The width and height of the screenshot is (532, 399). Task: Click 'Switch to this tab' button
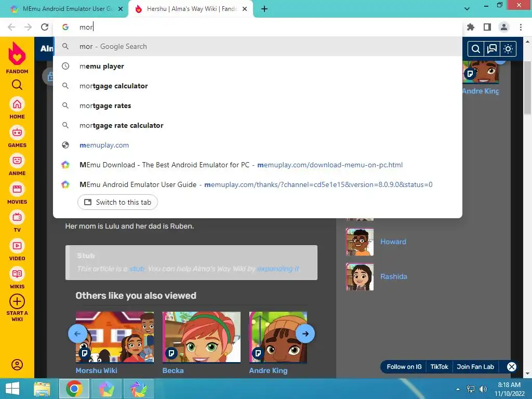117,202
